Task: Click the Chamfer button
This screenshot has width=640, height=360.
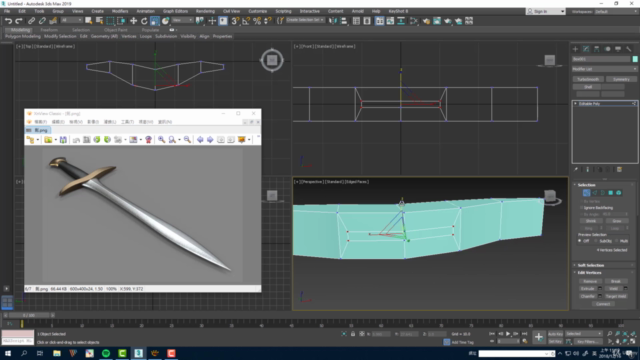Action: 588,296
